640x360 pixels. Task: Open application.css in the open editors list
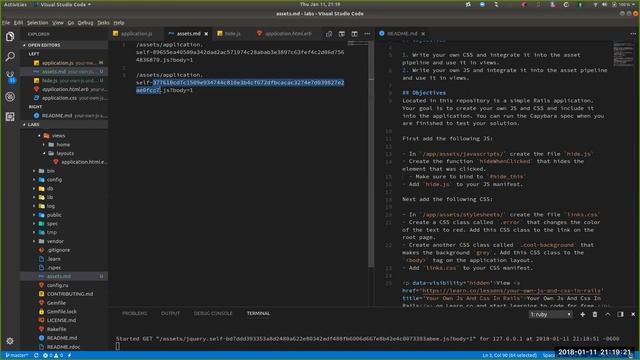[70, 98]
